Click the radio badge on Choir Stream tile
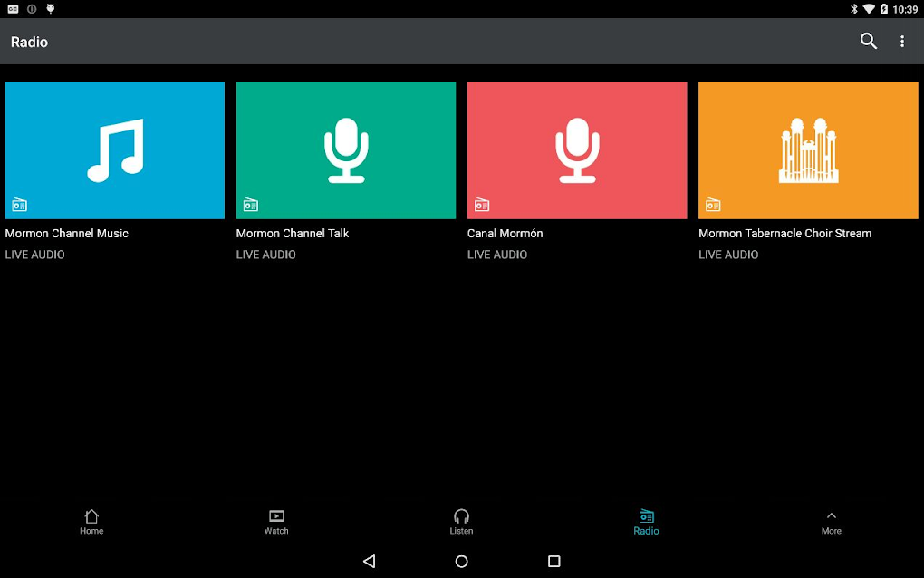Viewport: 924px width, 578px height. coord(712,205)
